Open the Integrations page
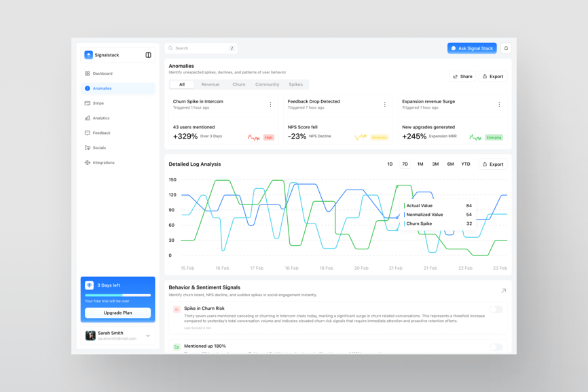588x392 pixels. (x=103, y=162)
